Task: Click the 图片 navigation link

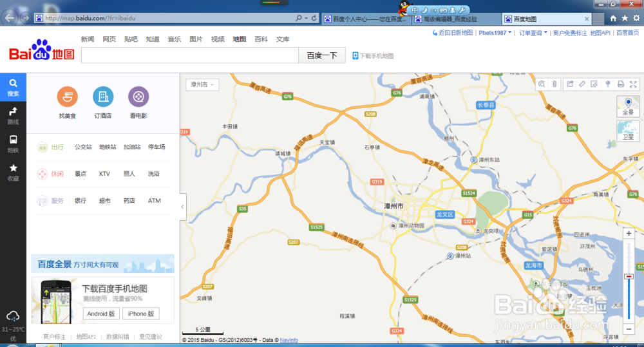Action: pos(196,39)
